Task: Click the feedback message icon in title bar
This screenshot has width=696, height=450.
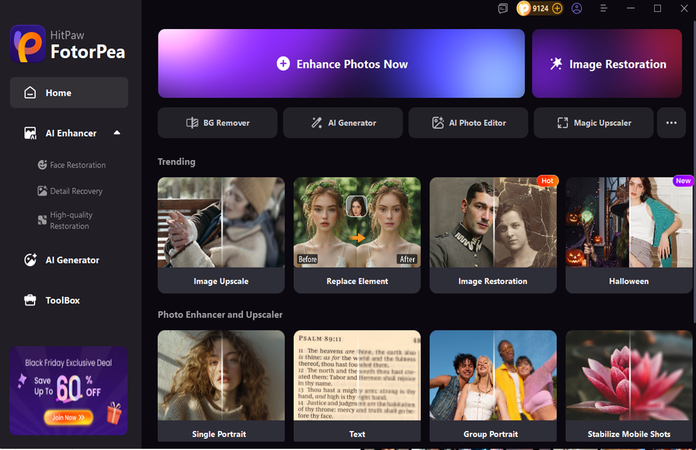Action: click(502, 8)
